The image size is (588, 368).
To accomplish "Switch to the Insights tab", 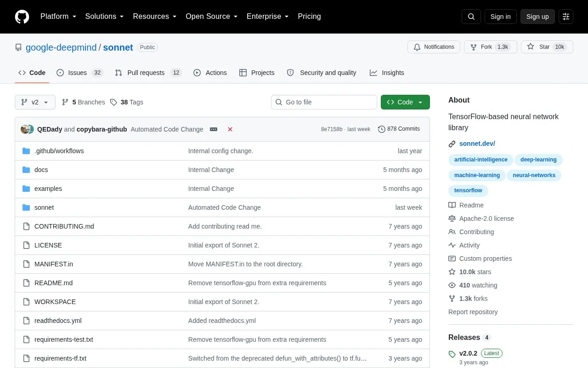I will pyautogui.click(x=387, y=73).
